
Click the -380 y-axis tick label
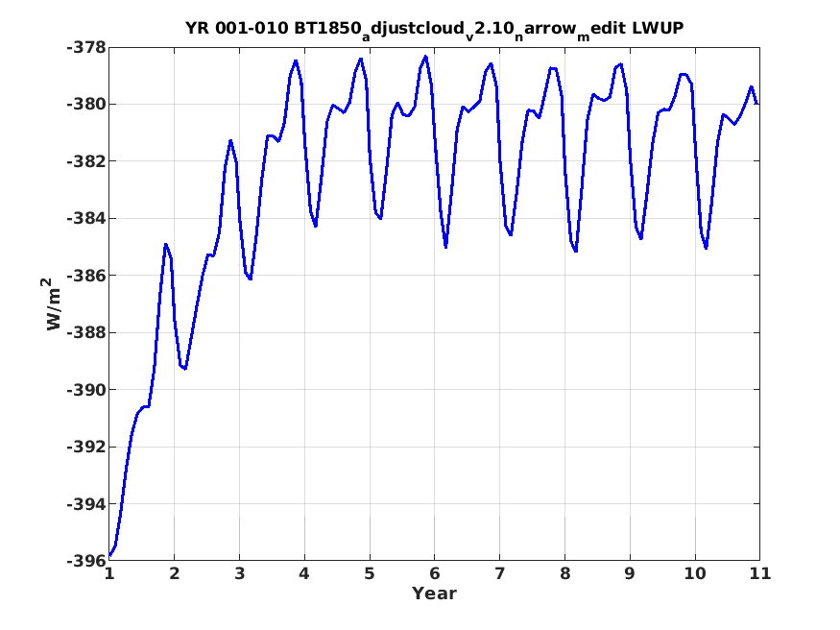click(x=86, y=104)
